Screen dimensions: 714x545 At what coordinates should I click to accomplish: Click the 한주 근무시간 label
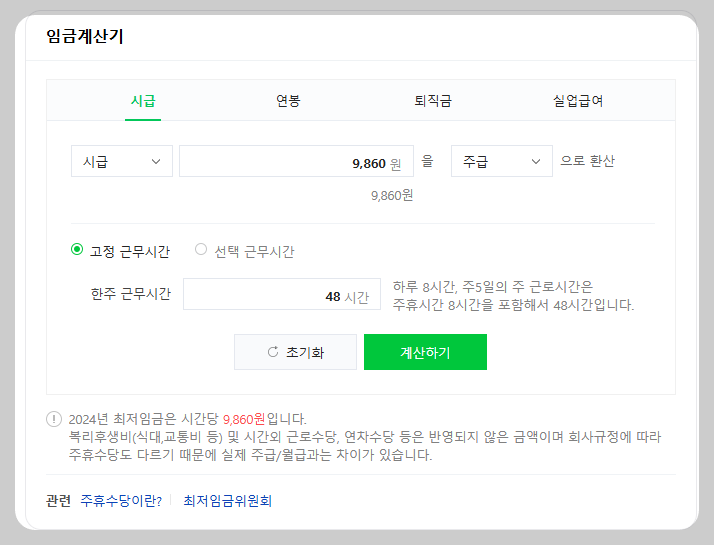[131, 294]
